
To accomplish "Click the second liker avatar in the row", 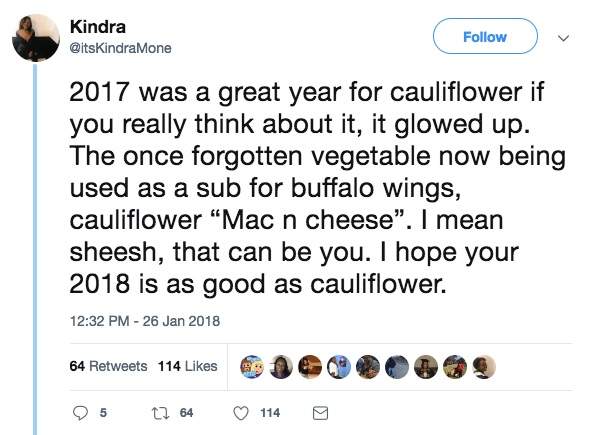I will click(x=282, y=366).
